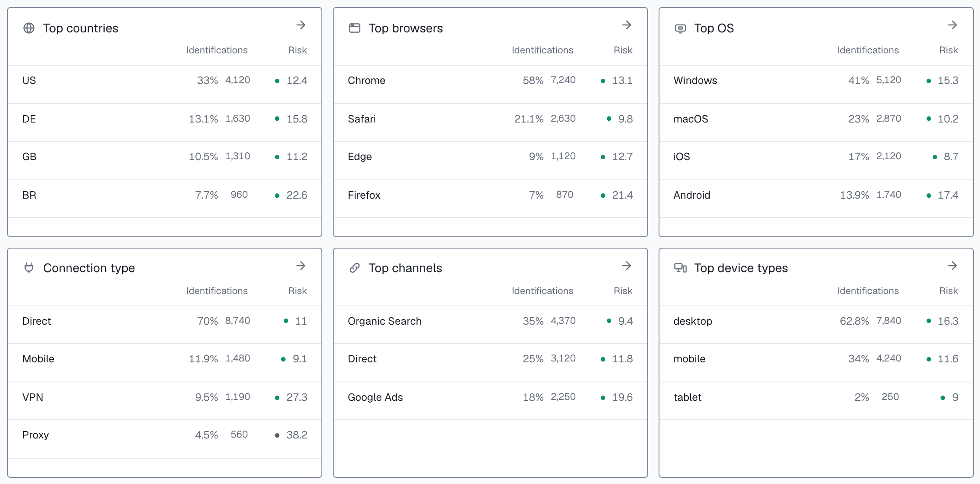
Task: Click the 7,240 identifications count for Chrome
Action: [x=563, y=80]
